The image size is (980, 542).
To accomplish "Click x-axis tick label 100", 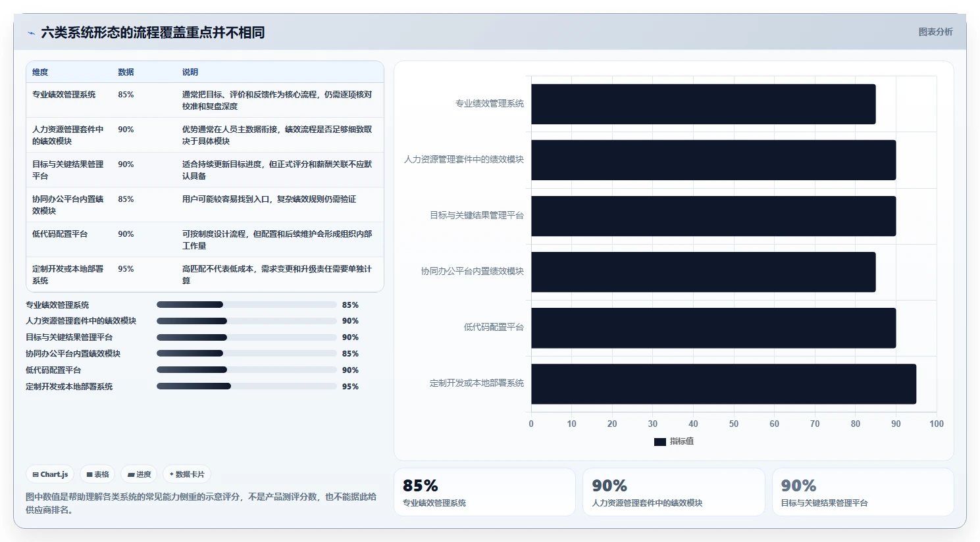I will (x=937, y=424).
